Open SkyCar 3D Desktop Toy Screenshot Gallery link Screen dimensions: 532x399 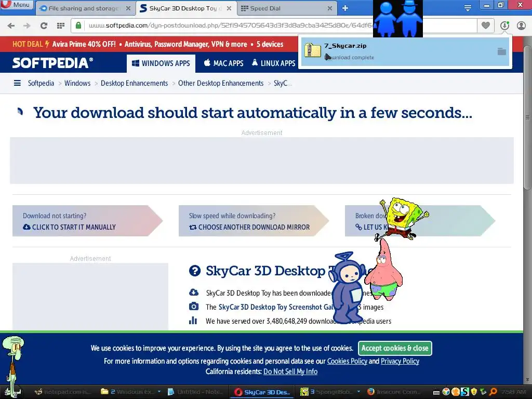coord(277,307)
